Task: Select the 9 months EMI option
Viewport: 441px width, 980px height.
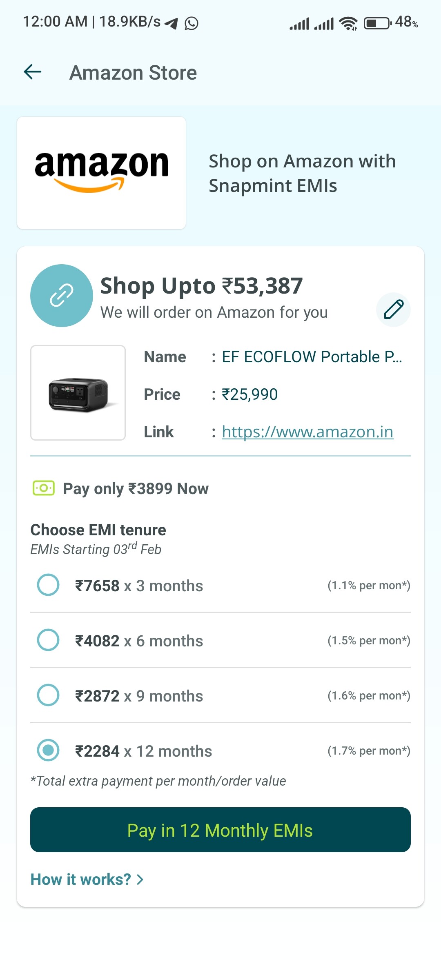Action: [x=48, y=695]
